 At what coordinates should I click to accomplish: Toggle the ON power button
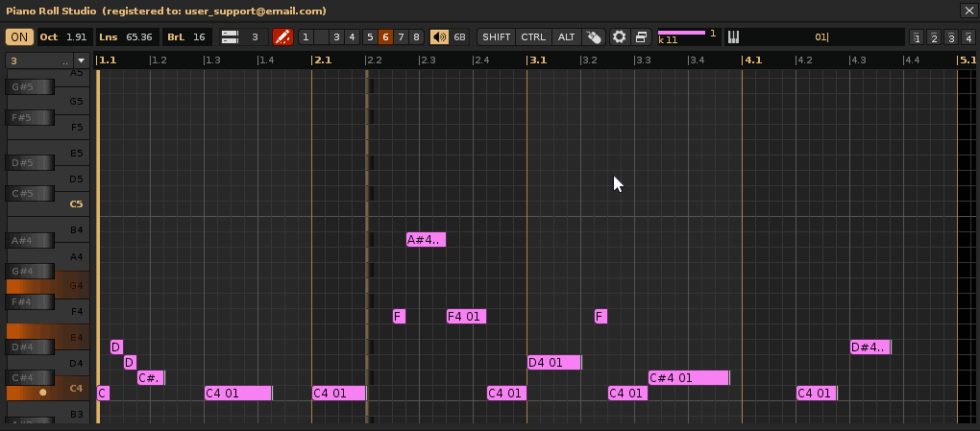coord(18,37)
